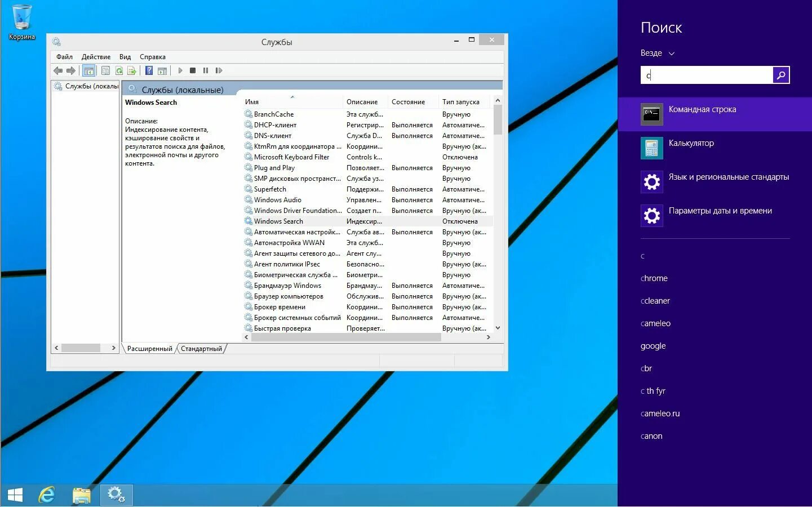Open the Вид menu

(125, 57)
